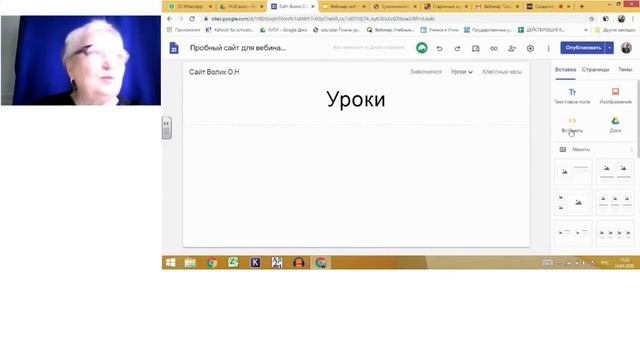Viewport: 640px width, 360px height.
Task: Select layout with four image columns
Action: click(x=615, y=233)
